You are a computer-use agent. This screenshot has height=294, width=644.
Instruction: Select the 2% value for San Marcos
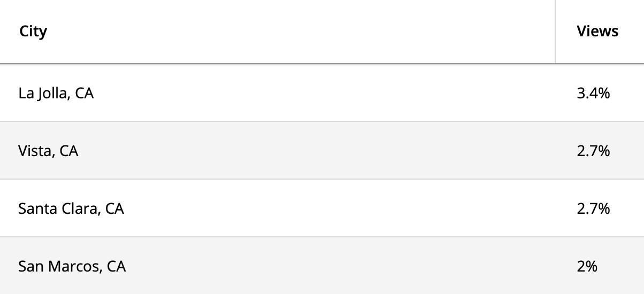click(x=587, y=266)
